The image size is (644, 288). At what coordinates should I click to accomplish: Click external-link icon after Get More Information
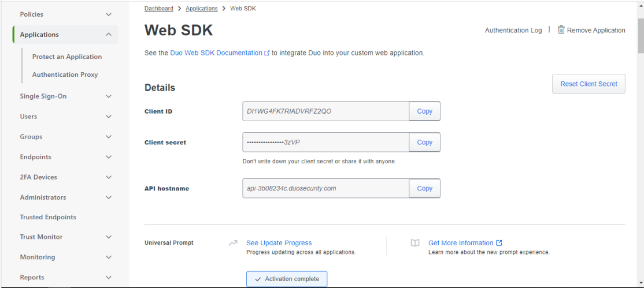click(x=499, y=243)
